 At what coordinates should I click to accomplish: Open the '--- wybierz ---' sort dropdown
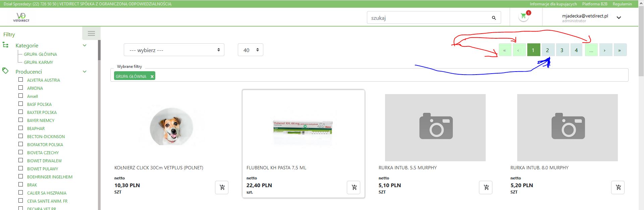coord(174,50)
